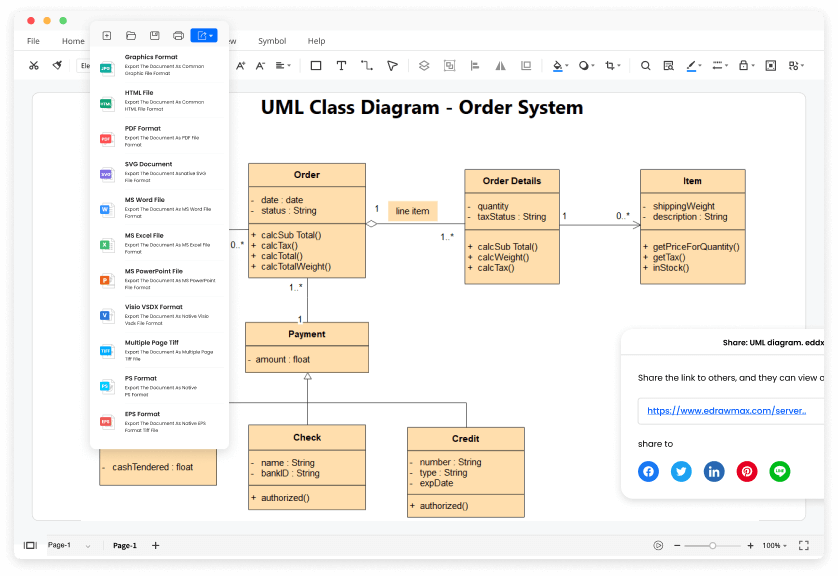Share to Twitter
Viewport: 838px width, 576px height.
[681, 471]
